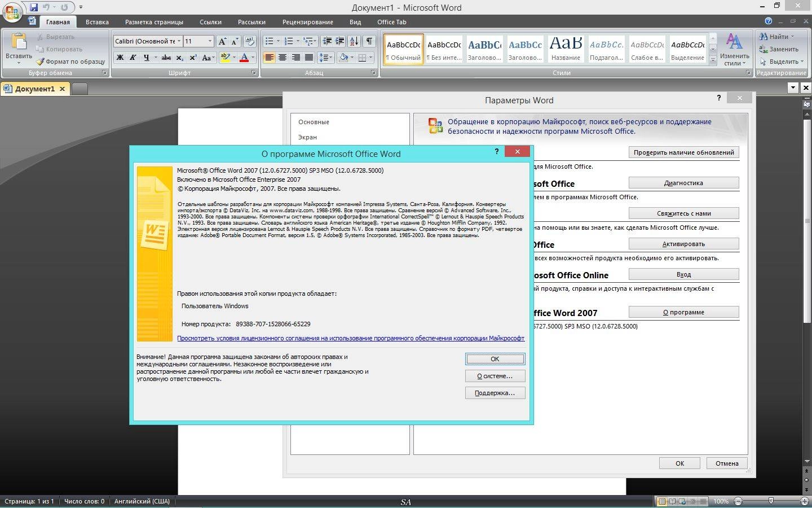The image size is (812, 508).
Task: Open the font size dropdown showing 11
Action: click(210, 41)
